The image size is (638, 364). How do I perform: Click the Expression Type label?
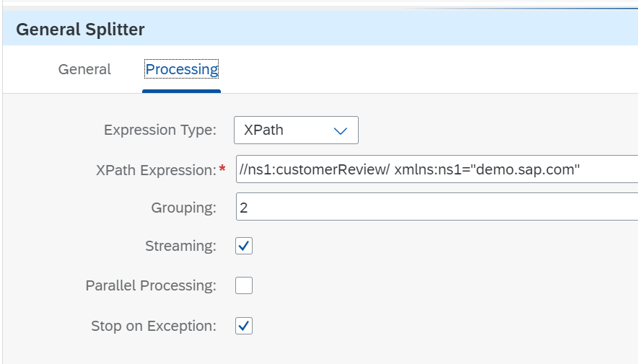[160, 130]
